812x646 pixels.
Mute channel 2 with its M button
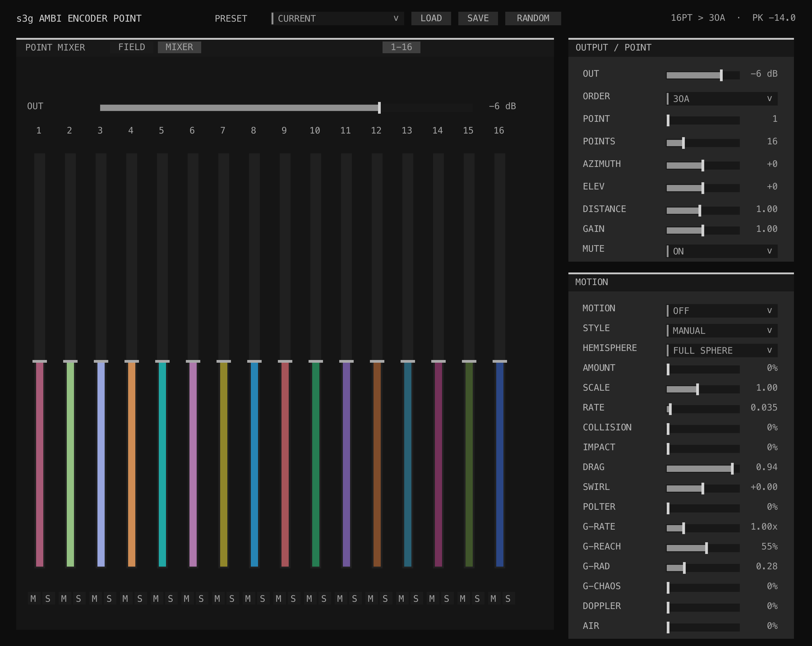point(64,598)
